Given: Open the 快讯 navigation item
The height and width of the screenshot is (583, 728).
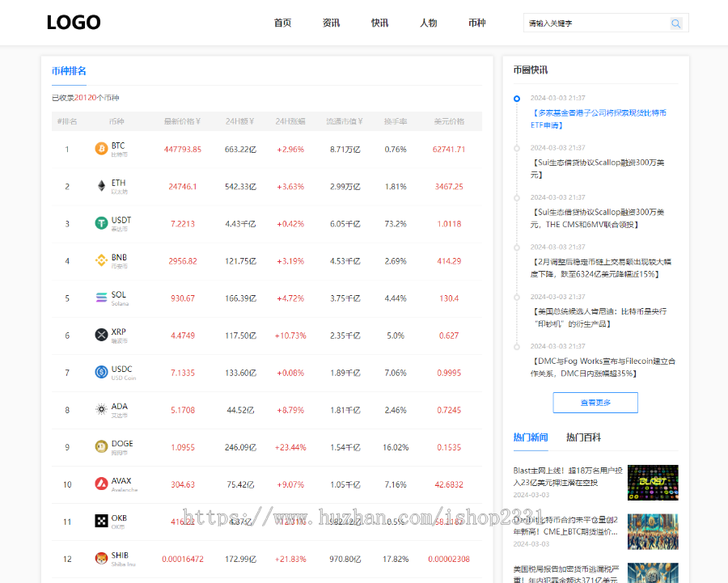Looking at the screenshot, I should (380, 23).
